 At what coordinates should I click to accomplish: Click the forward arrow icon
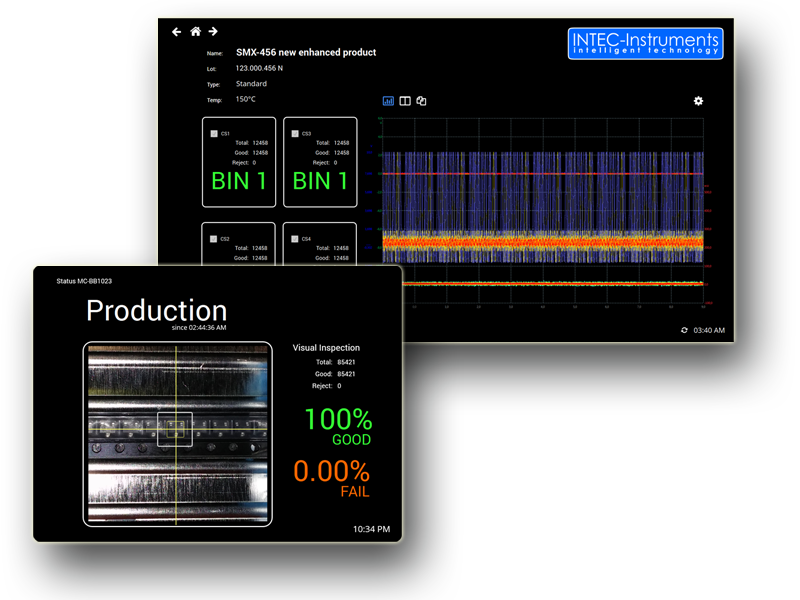pos(213,32)
